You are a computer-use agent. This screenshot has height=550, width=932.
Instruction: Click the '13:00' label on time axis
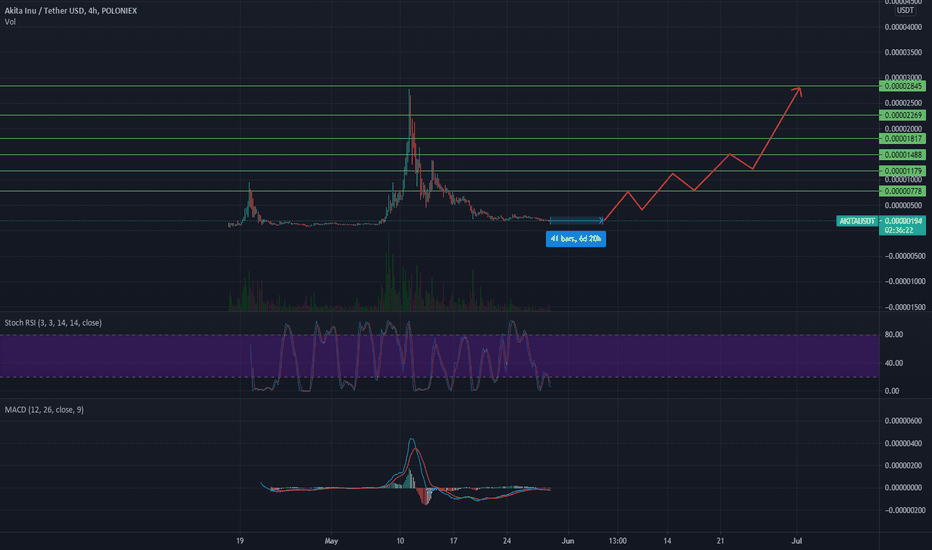tap(618, 541)
